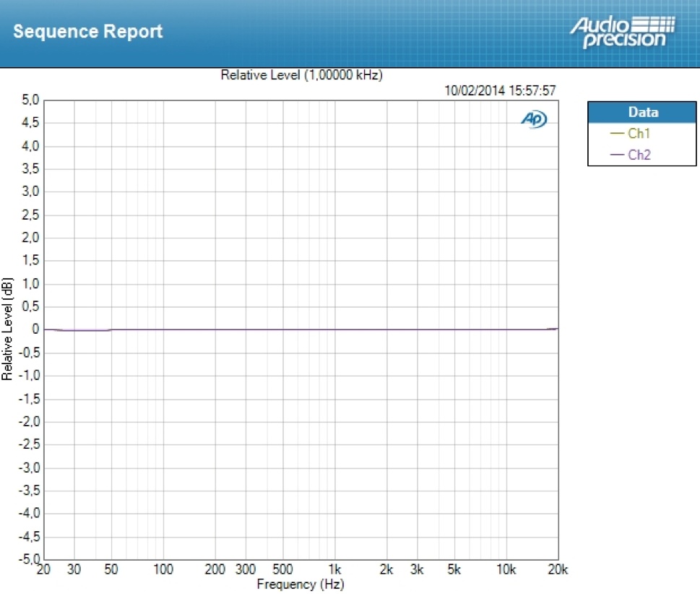Click the -5,0 bottom value on level axis
Screen dimensions: 700x594
(29, 559)
